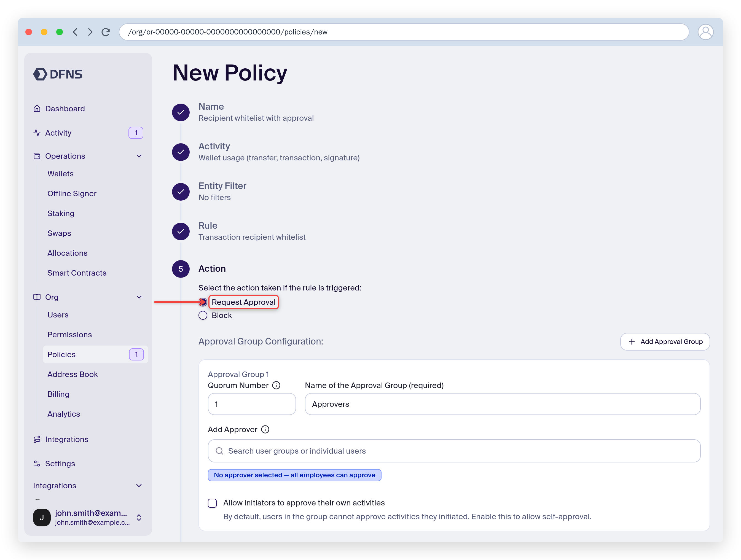This screenshot has width=741, height=560.
Task: Reload the page with refresh icon
Action: 106,32
